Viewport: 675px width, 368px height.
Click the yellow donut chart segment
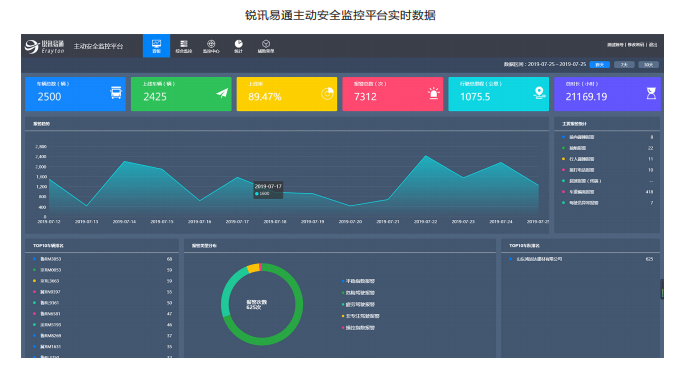pos(253,268)
